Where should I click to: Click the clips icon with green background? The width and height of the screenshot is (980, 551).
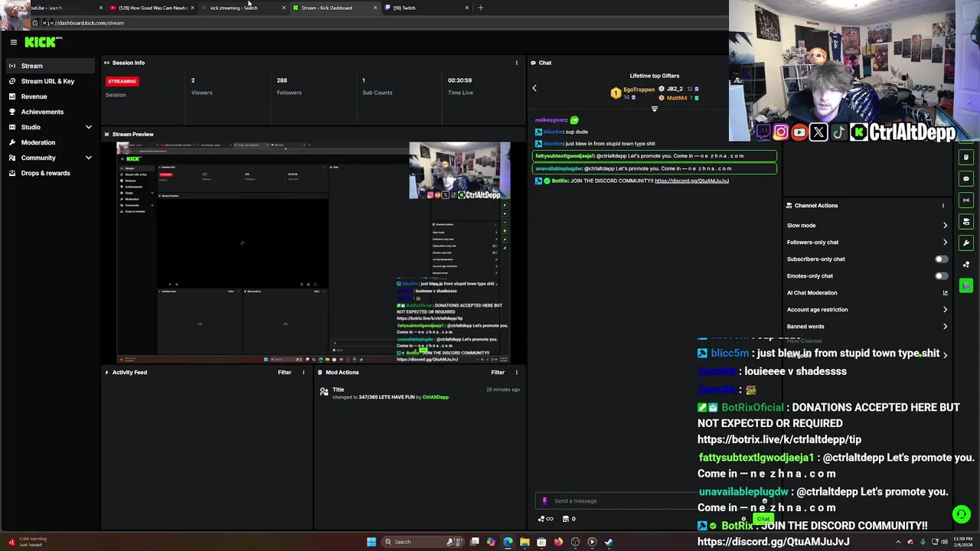966,285
